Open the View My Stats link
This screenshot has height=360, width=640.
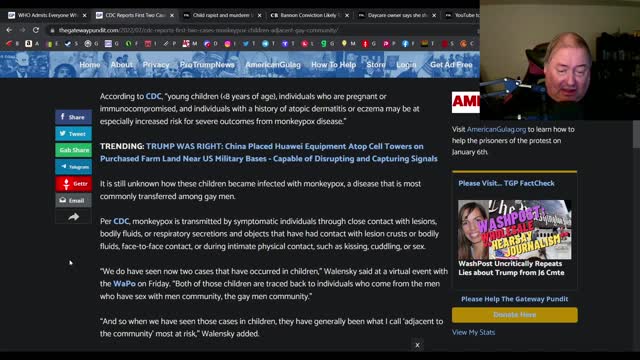(x=473, y=332)
